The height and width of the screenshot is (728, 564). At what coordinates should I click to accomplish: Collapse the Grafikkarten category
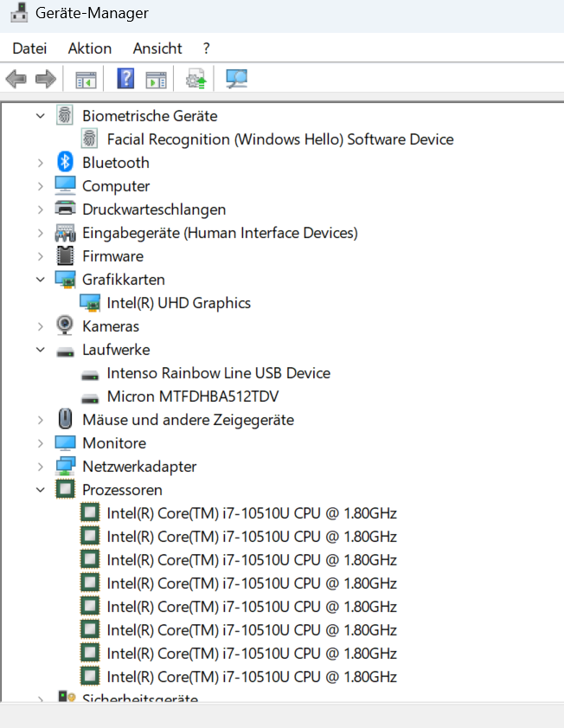tap(41, 280)
